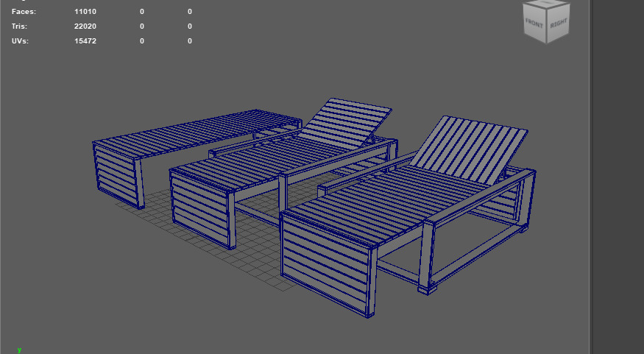Click the green y axis indicator
This screenshot has width=644, height=354.
point(19,350)
